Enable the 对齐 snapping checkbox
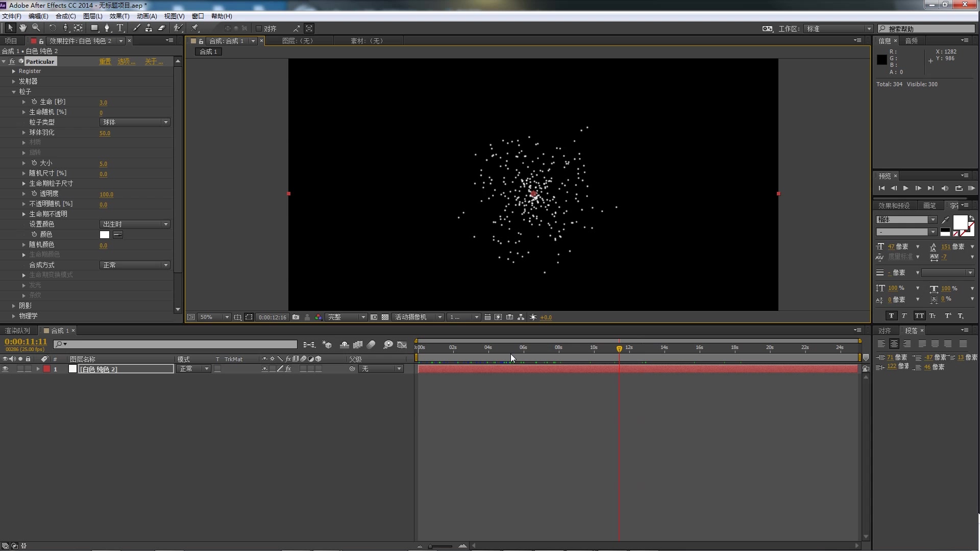980x551 pixels. point(259,29)
